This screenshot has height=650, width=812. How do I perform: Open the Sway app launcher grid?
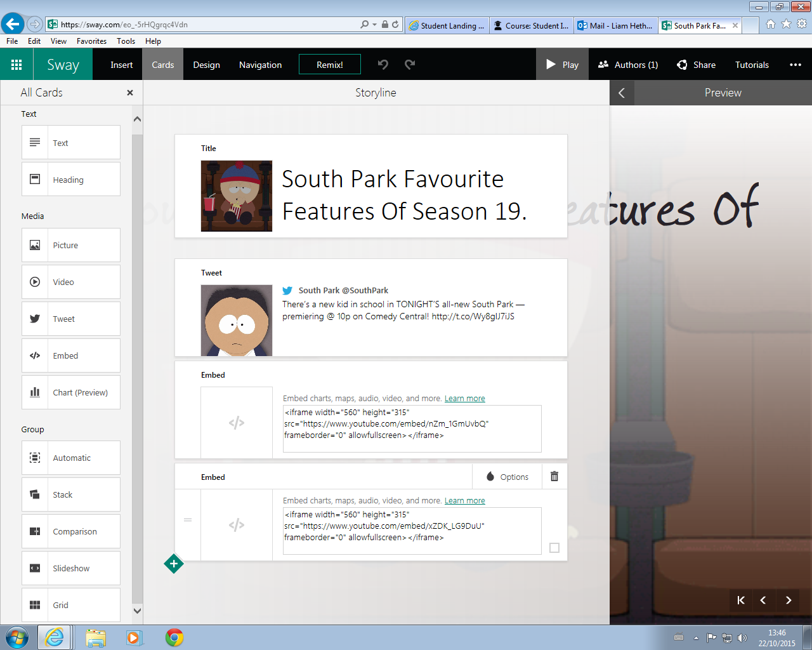coord(16,65)
